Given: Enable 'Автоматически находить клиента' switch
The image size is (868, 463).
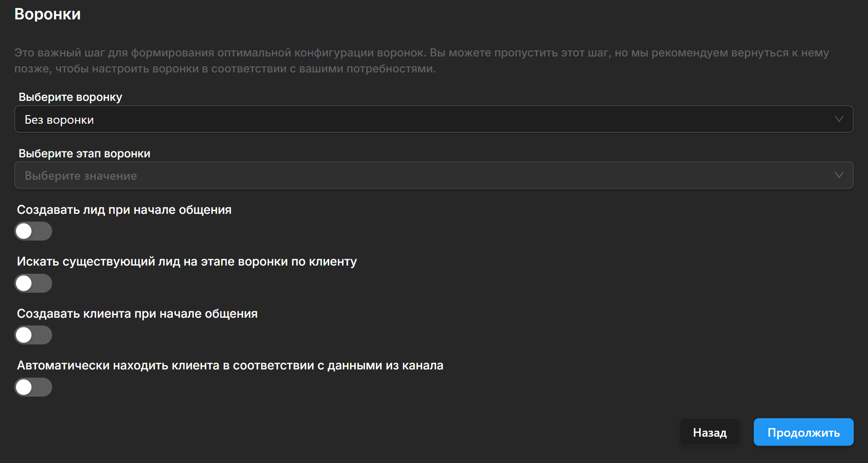Looking at the screenshot, I should coord(33,387).
